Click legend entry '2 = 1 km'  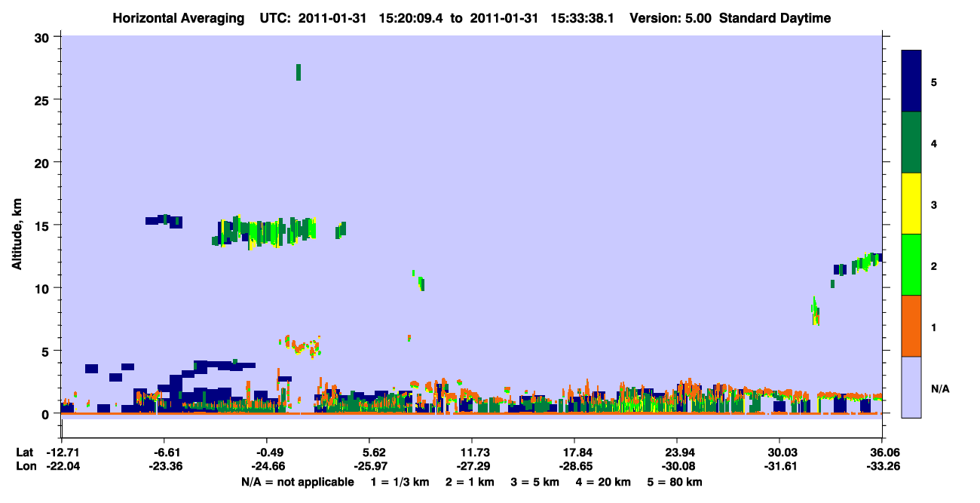pos(470,482)
